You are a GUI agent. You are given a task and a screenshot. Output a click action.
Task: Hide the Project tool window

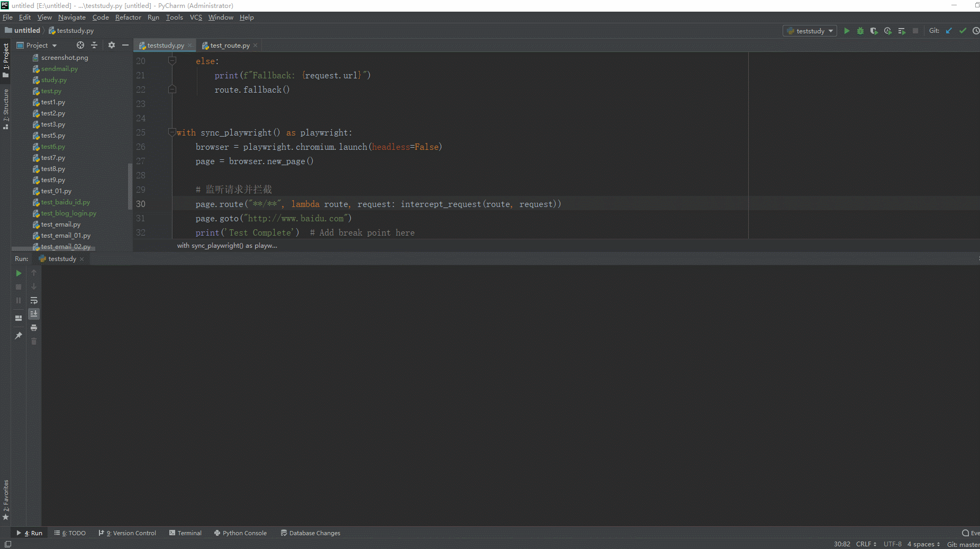tap(125, 45)
